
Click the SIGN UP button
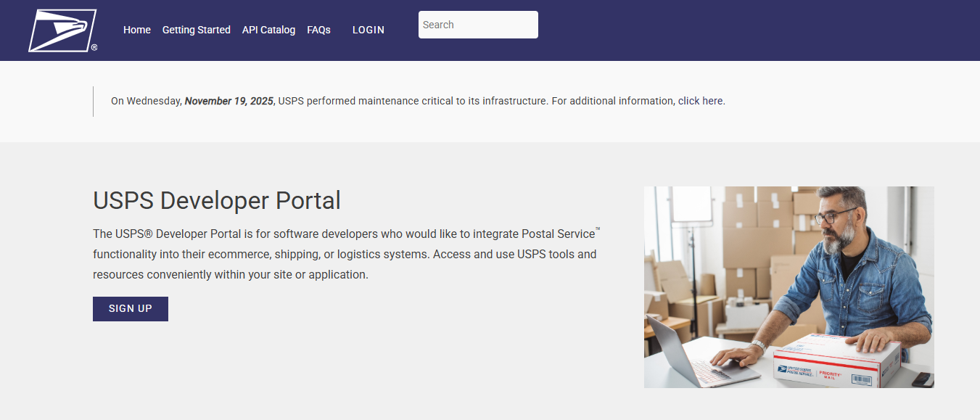click(x=131, y=308)
